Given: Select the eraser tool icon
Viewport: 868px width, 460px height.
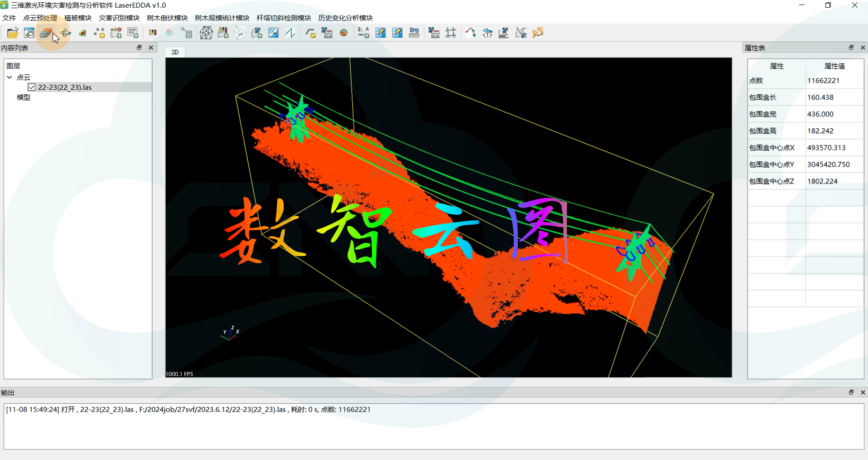Looking at the screenshot, I should point(45,33).
